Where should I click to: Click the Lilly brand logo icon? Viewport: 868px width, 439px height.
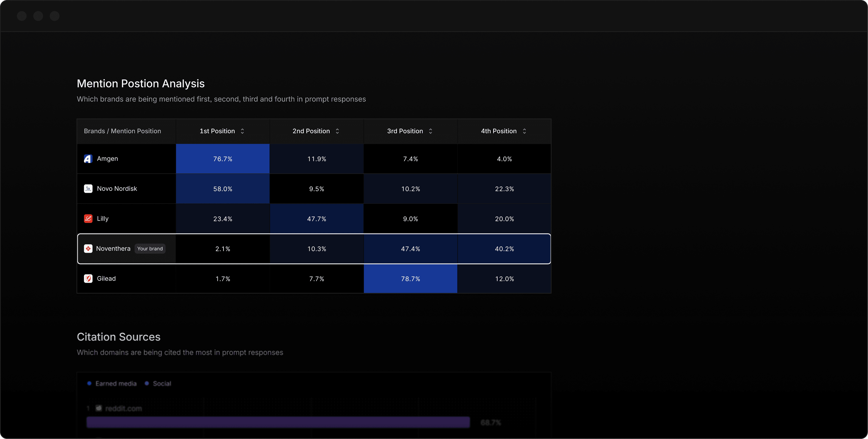88,219
